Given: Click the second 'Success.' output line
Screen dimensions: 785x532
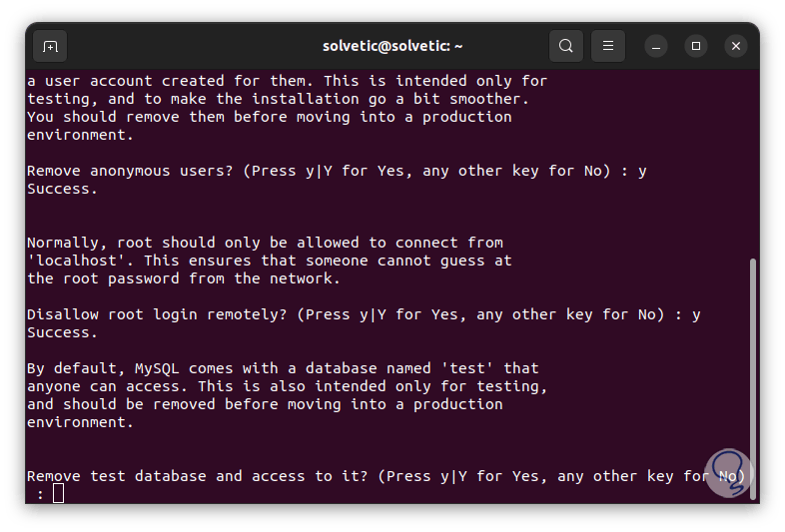Looking at the screenshot, I should click(62, 332).
